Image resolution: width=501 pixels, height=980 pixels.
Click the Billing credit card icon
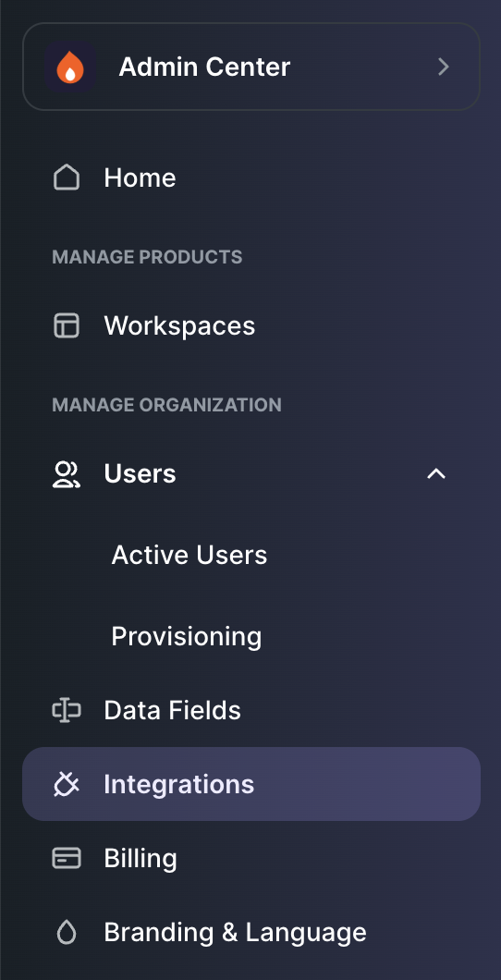(x=67, y=858)
